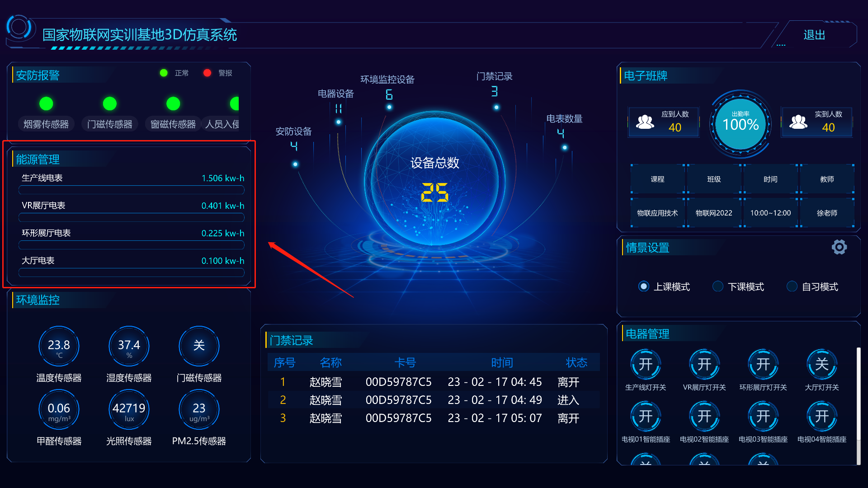Toggle the 电视01智能插座 switch

pos(646,416)
